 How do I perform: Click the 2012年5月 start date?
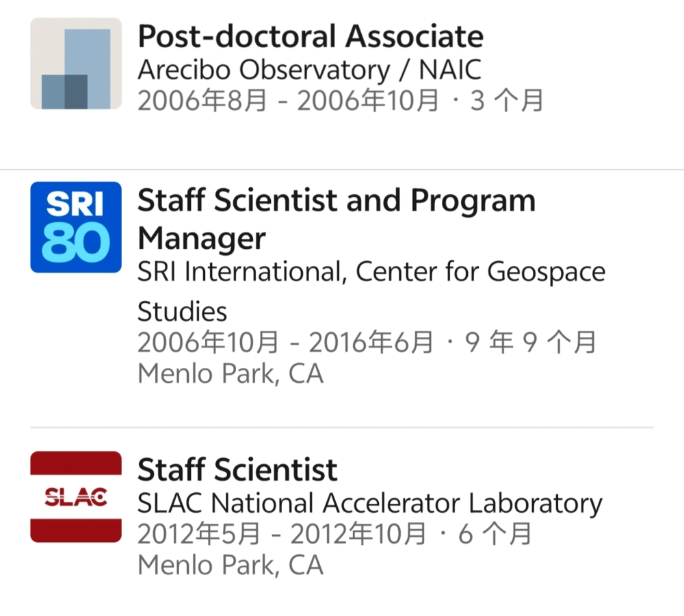click(x=198, y=535)
